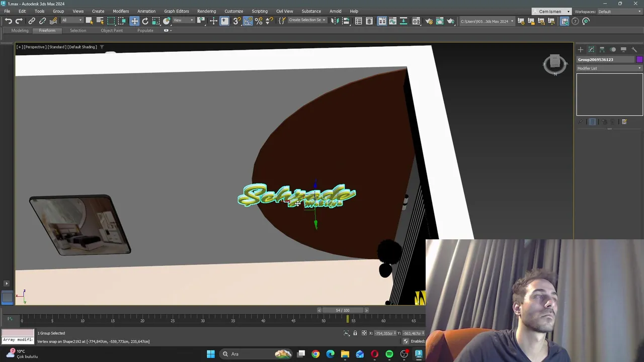Open the reference coordinate system View dropdown
Screen dimensions: 644x362
[x=184, y=20]
